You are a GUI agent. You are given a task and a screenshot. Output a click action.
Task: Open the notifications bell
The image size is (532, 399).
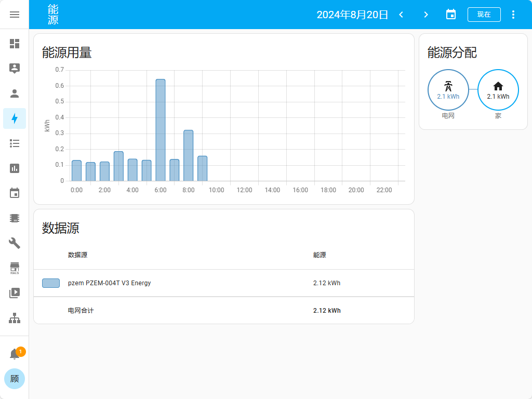15,354
